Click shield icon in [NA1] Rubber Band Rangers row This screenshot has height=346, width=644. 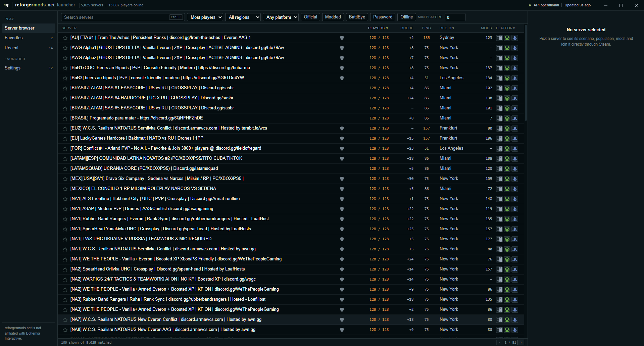[x=342, y=219]
